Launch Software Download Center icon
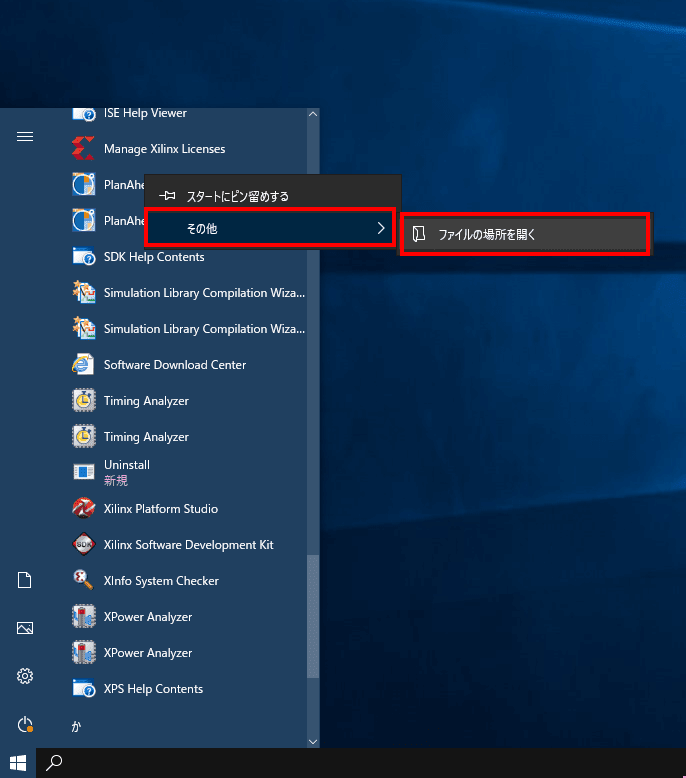The image size is (686, 778). click(84, 365)
